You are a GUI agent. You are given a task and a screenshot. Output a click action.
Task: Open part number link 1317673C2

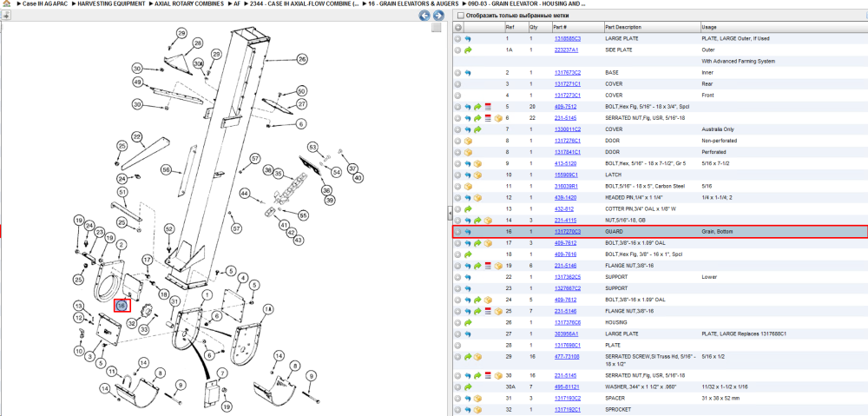568,73
